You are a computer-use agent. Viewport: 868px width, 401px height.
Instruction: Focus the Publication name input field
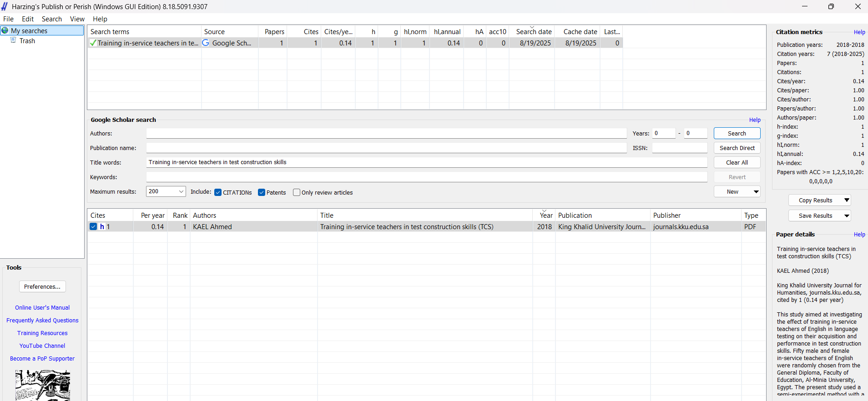(x=386, y=148)
